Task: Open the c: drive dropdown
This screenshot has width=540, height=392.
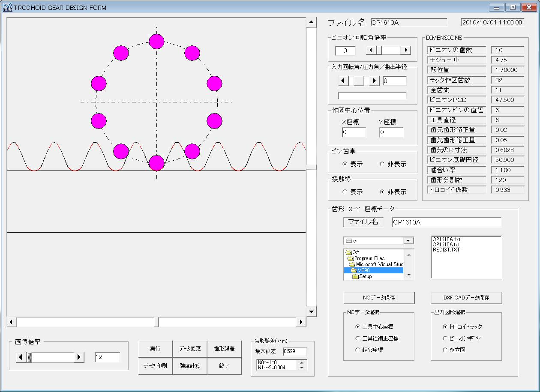Action: pos(409,241)
